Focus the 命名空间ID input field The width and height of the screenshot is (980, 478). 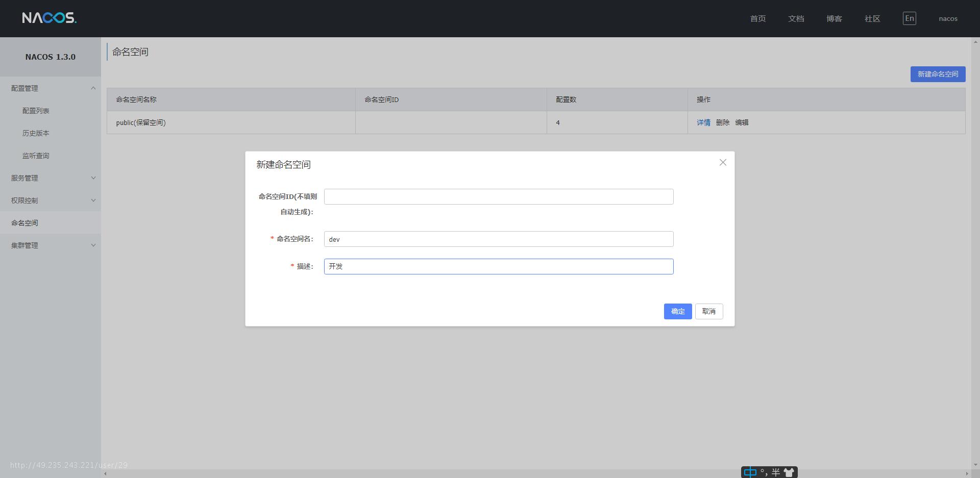click(499, 197)
